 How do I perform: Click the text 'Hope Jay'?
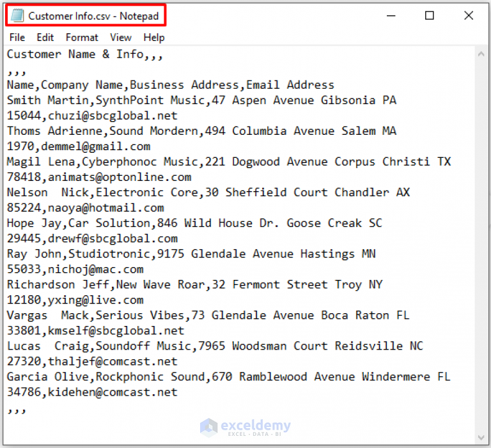click(34, 223)
